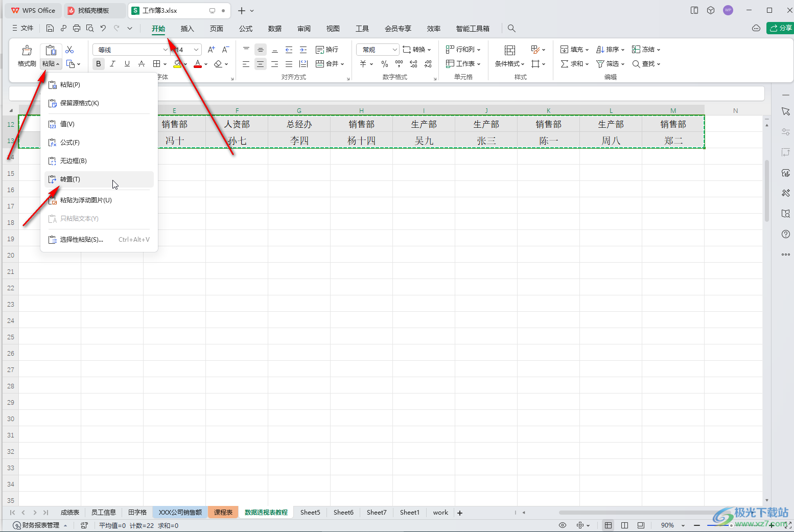This screenshot has height=532, width=794.
Task: Click the Clear eraser icon
Action: coord(218,64)
